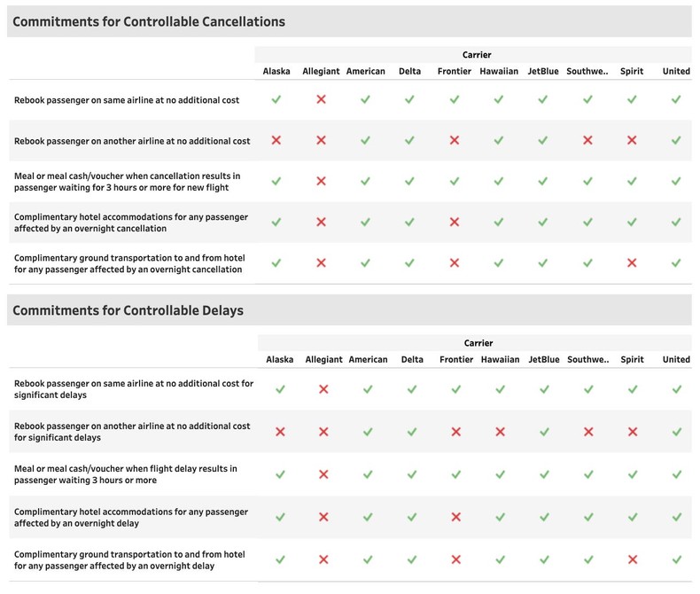
Task: Select the cancellation row label about complimentary hotel accommodations
Action: coord(131,223)
